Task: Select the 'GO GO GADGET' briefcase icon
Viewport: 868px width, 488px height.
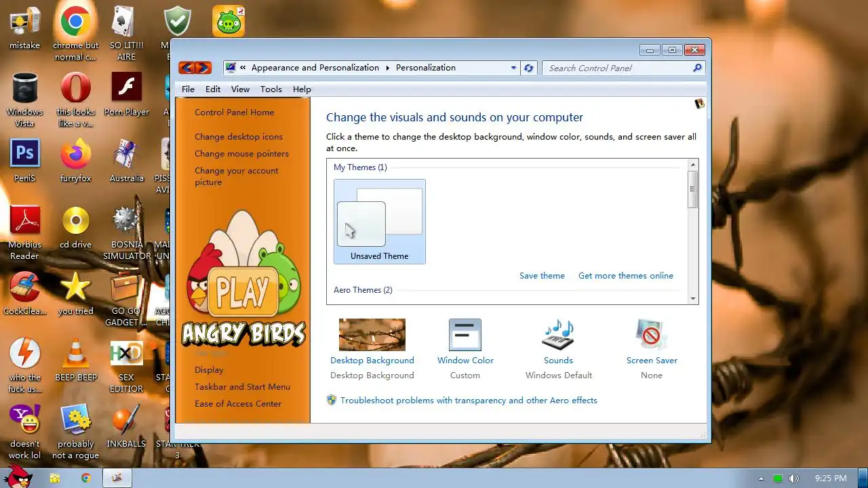Action: tap(127, 299)
